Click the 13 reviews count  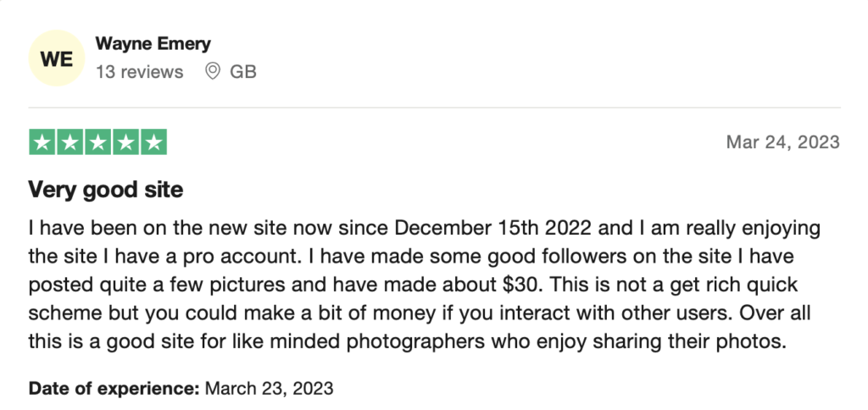click(139, 72)
